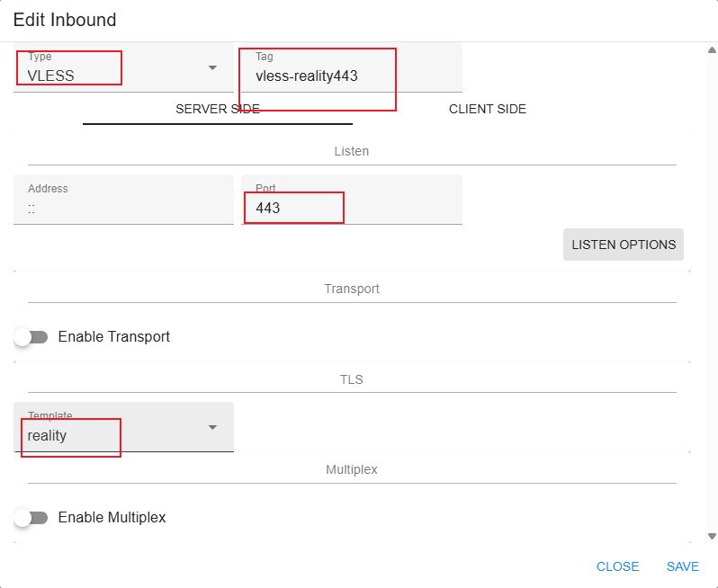Toggle the Enable Multiplex switch
Image resolution: width=718 pixels, height=588 pixels.
(x=31, y=518)
